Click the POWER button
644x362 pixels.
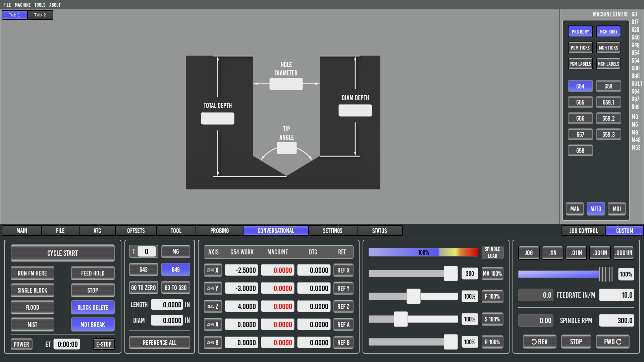(21, 344)
